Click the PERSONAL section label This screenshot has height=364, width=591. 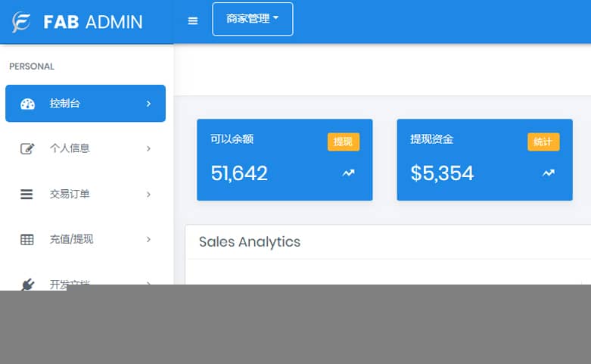(32, 67)
